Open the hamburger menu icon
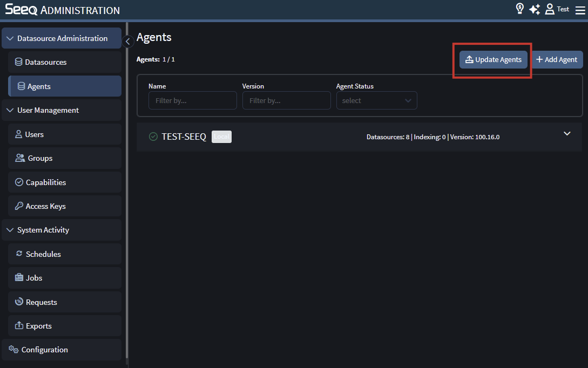 [x=580, y=10]
